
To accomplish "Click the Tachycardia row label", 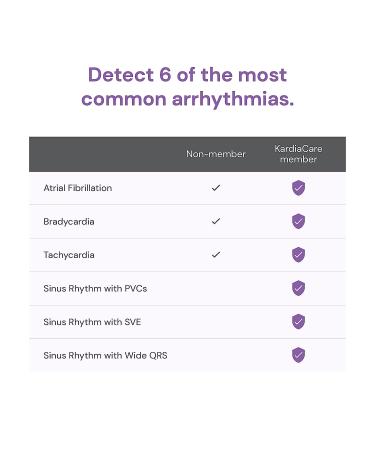I will tap(69, 255).
